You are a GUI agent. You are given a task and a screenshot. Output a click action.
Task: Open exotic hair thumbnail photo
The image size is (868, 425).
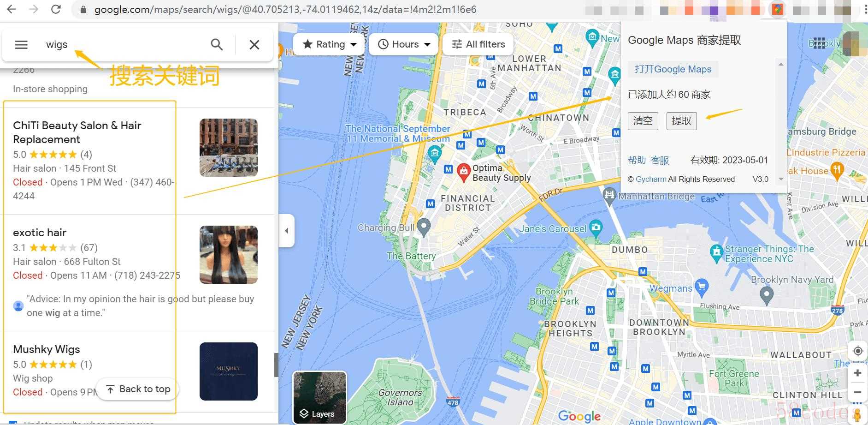229,255
